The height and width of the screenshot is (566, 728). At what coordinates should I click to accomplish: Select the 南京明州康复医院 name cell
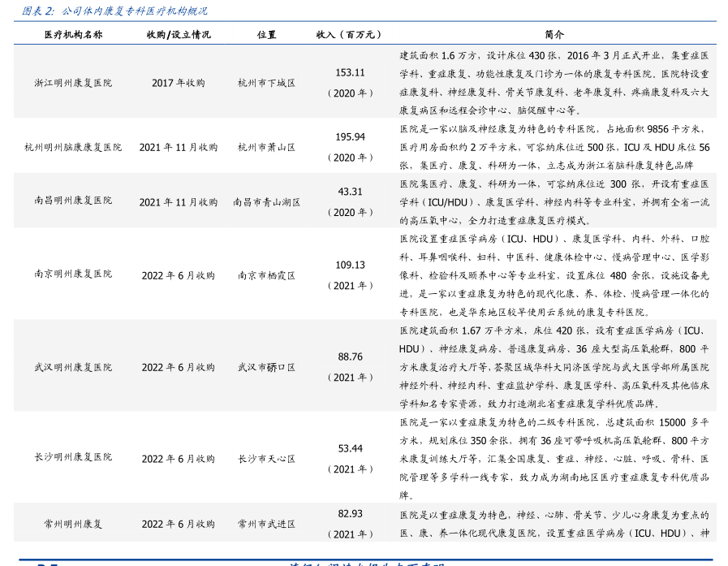pyautogui.click(x=73, y=274)
